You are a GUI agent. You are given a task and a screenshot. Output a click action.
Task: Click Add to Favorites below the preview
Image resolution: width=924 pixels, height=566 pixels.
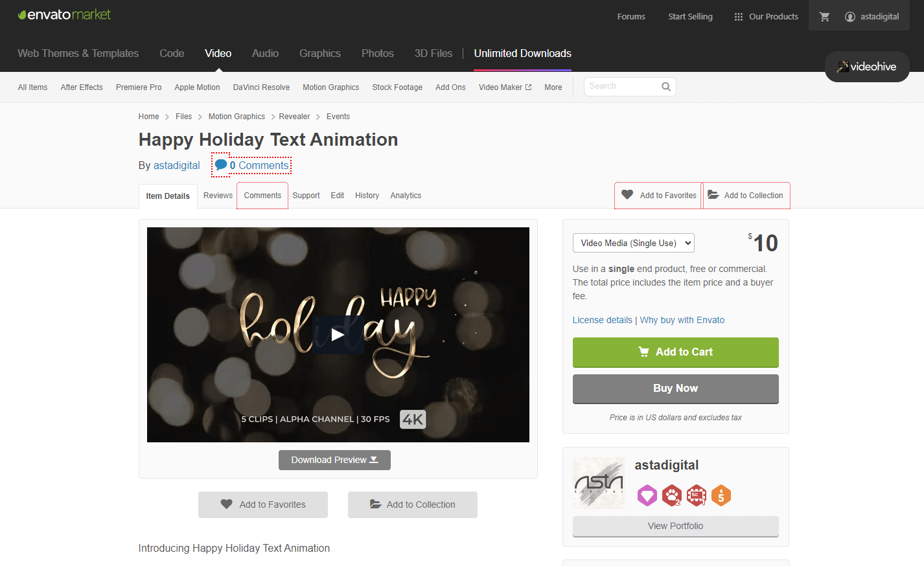coord(263,504)
